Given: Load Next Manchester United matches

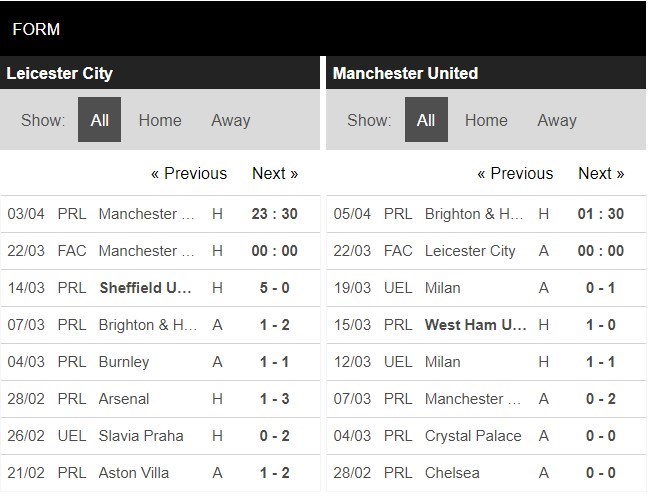Looking at the screenshot, I should click(x=601, y=173).
